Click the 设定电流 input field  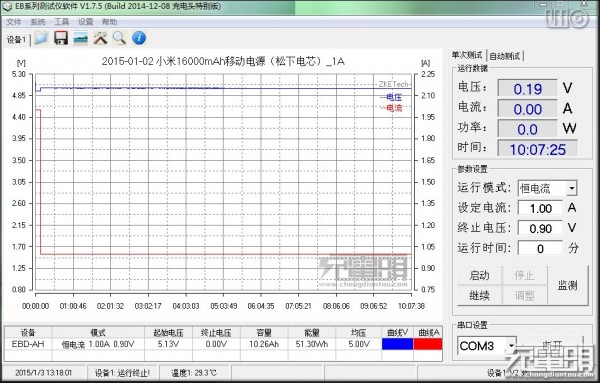pyautogui.click(x=540, y=208)
